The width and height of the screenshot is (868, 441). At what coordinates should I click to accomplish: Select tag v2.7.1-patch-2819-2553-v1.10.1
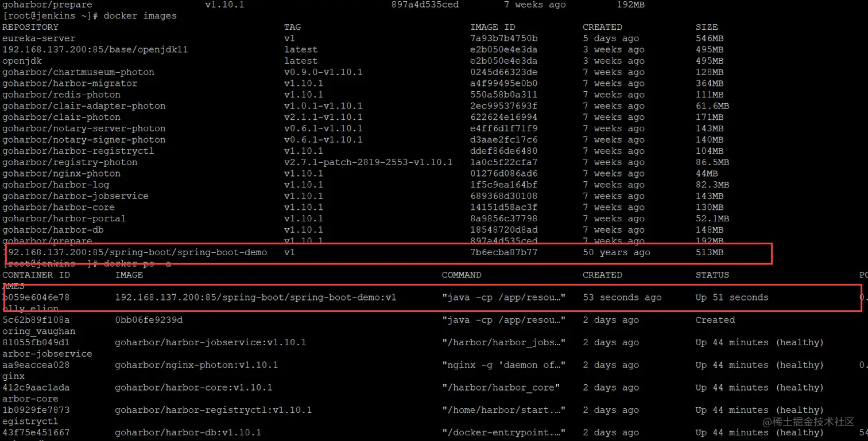(x=369, y=162)
